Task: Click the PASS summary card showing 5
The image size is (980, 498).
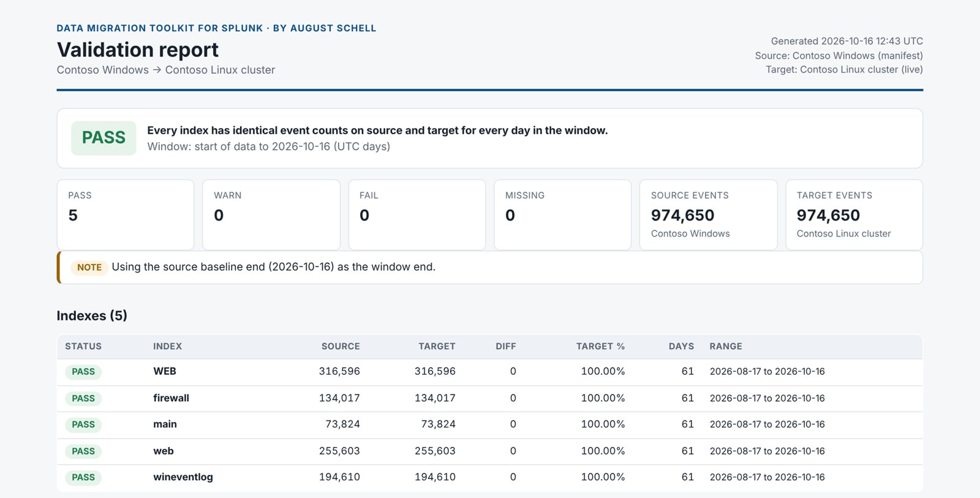Action: (x=126, y=214)
